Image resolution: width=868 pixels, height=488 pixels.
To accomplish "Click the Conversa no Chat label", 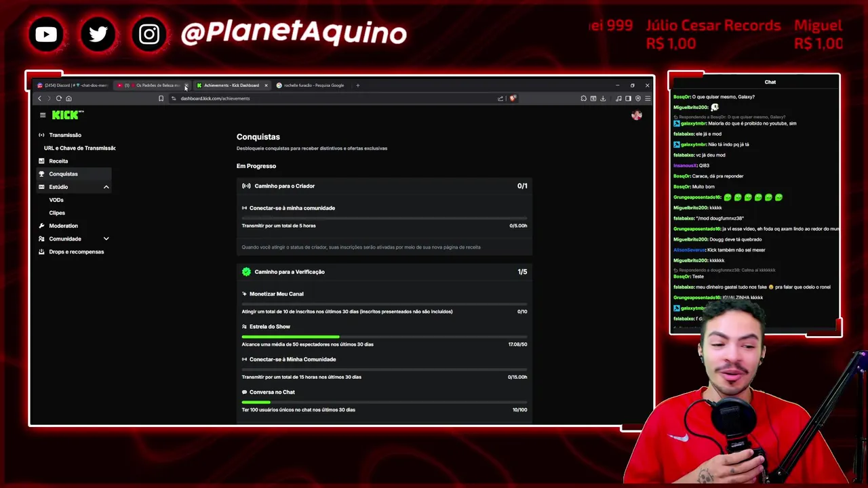I will click(x=272, y=392).
